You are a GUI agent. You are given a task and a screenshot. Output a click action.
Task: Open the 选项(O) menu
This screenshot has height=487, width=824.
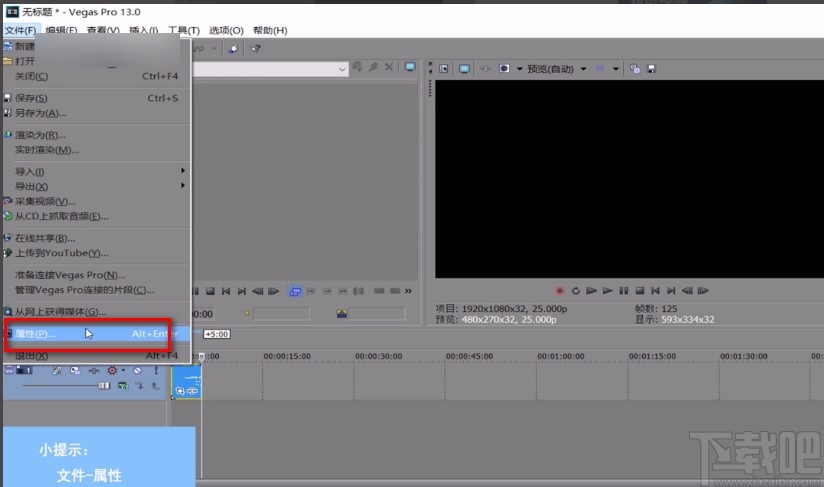pos(226,30)
